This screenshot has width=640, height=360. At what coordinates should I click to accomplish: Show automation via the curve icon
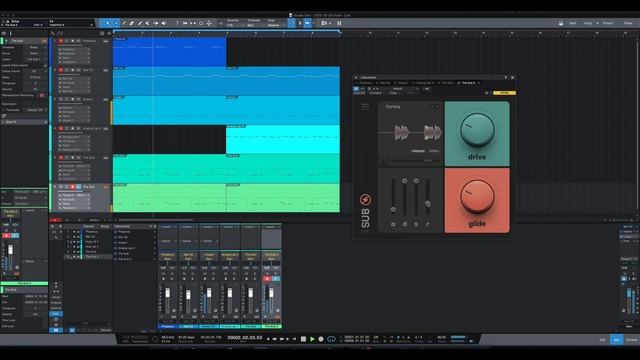(x=60, y=33)
